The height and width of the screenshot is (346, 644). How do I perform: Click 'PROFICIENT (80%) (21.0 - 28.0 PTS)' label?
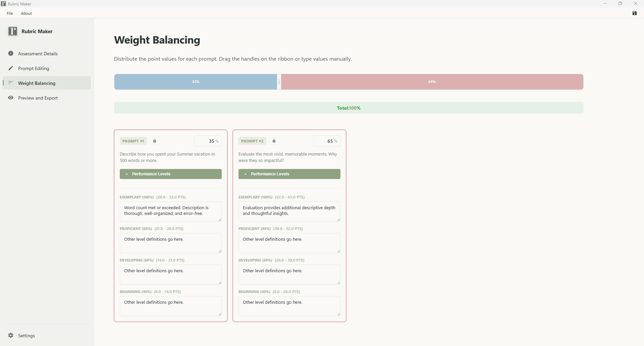click(x=152, y=229)
